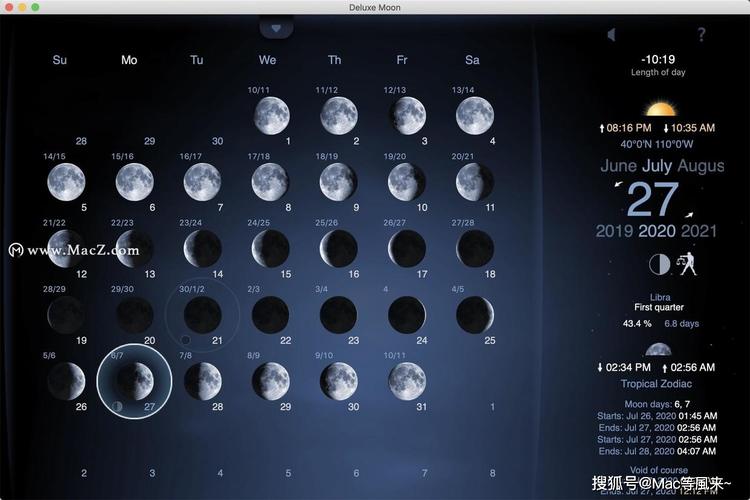750x500 pixels.
Task: Select the crescent moon on July 16
Action: pos(338,248)
